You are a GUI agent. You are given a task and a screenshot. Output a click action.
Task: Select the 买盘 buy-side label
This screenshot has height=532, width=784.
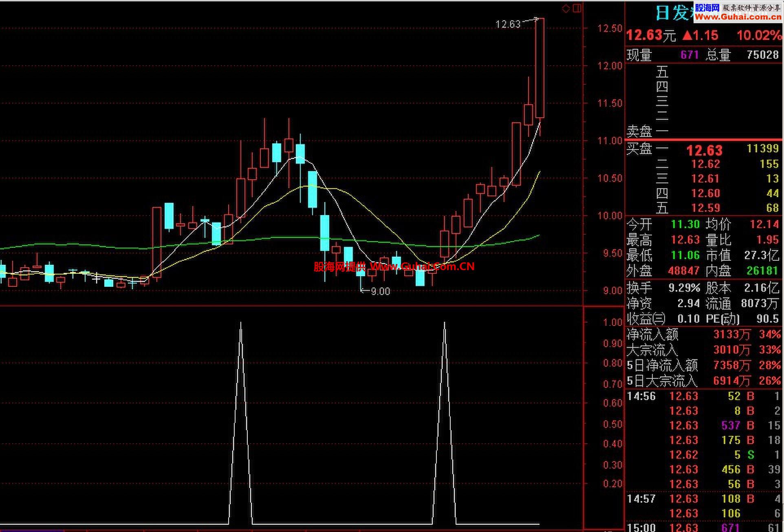pos(639,149)
